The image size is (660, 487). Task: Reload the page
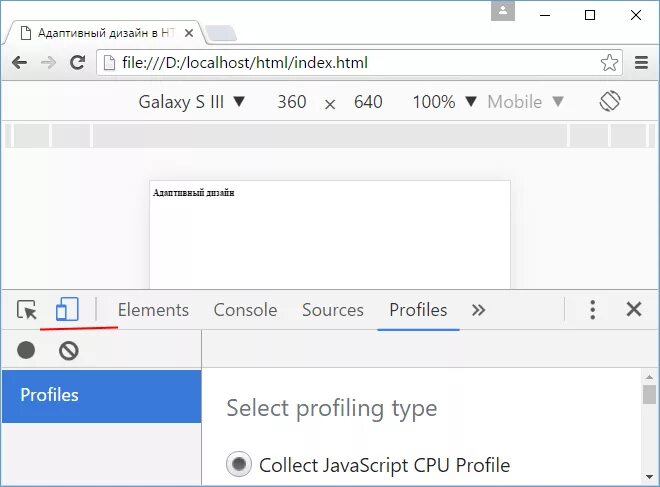[x=77, y=63]
